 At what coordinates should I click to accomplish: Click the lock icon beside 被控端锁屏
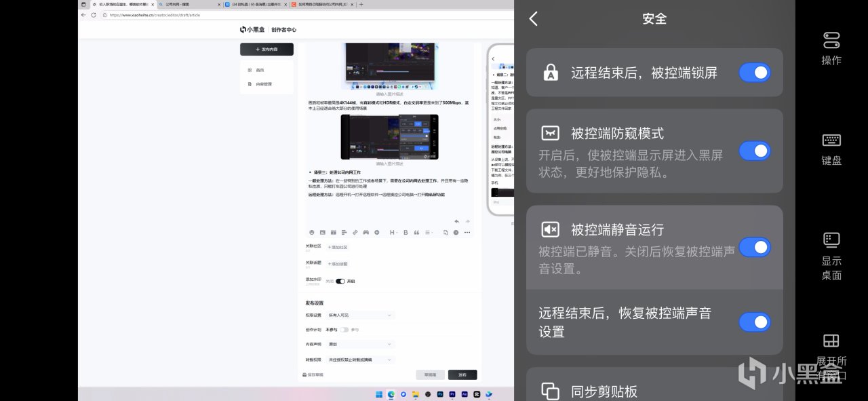551,73
